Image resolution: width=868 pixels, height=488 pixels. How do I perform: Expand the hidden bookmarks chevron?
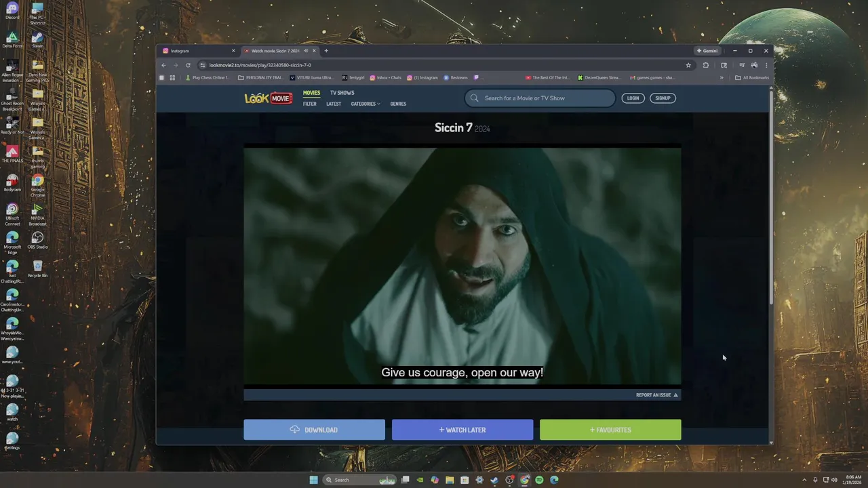point(722,78)
